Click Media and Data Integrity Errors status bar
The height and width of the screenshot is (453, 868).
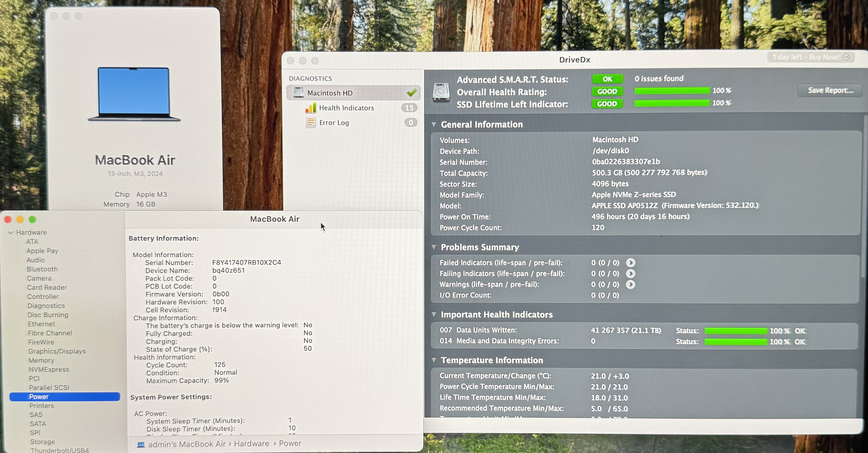pos(736,342)
